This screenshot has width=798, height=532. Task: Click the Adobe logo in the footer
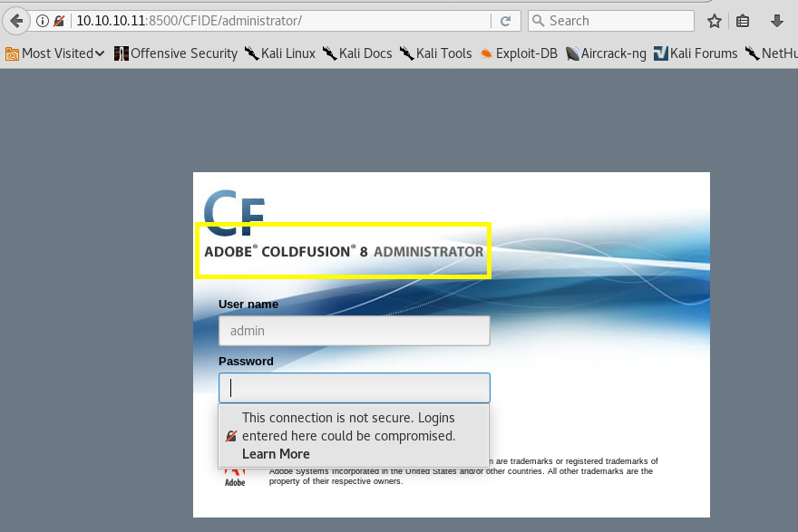[x=234, y=474]
